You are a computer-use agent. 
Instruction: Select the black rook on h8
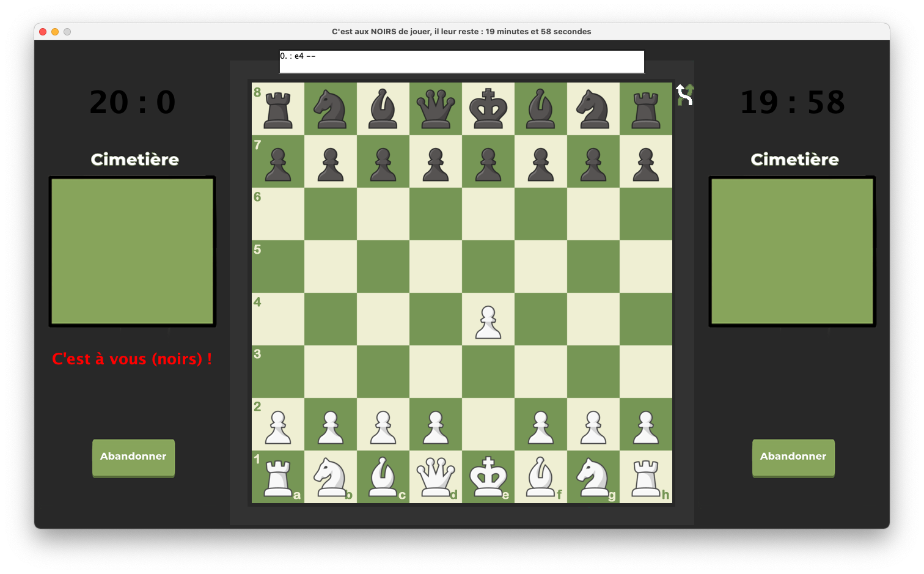click(646, 109)
